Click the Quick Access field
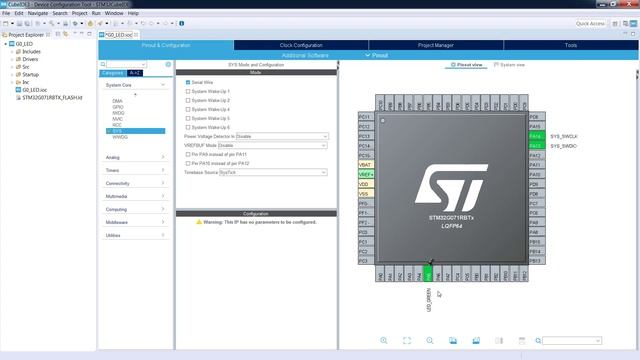Viewport: 640px width, 360px height. coord(590,24)
